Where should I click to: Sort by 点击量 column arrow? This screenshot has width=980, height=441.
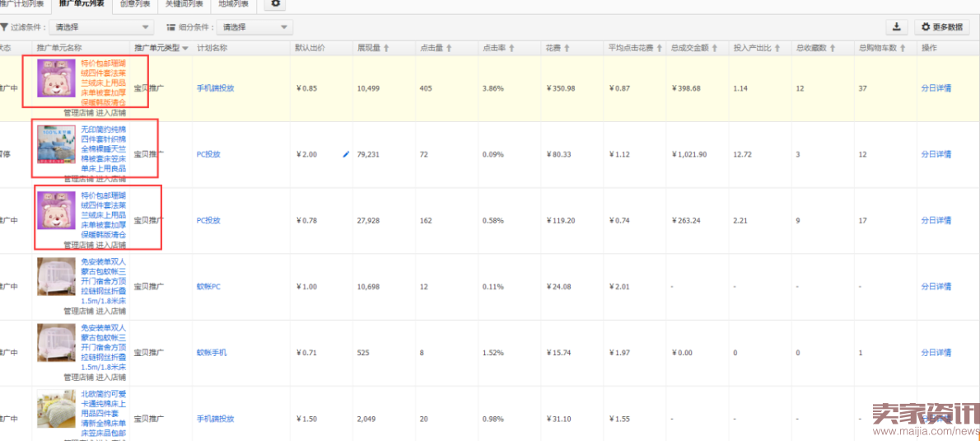click(x=450, y=48)
